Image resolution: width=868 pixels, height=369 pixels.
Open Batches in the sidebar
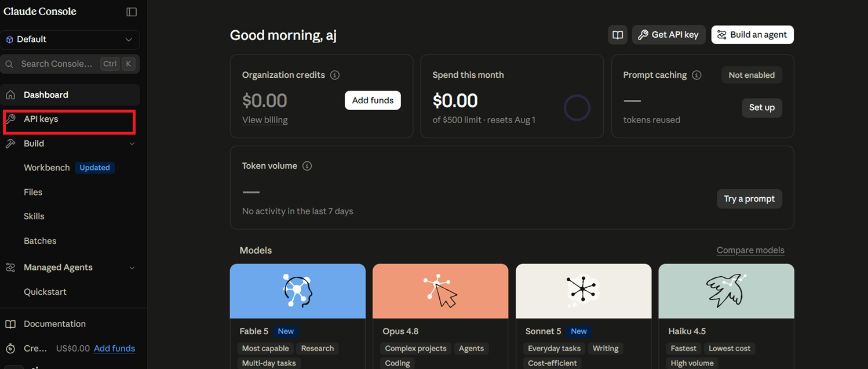pos(40,241)
